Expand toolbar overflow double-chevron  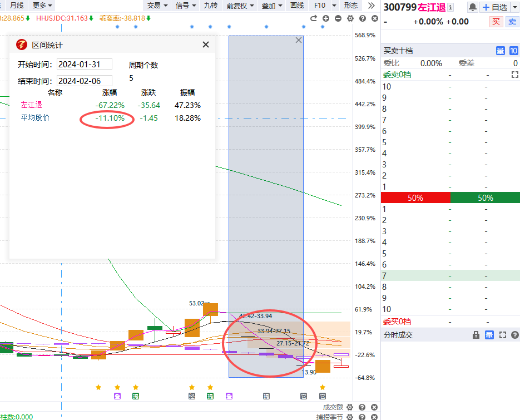point(372,6)
